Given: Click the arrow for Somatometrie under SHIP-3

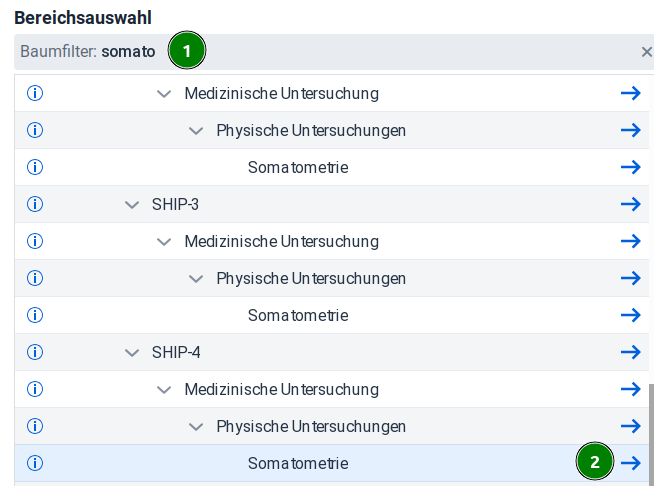Looking at the screenshot, I should [x=630, y=315].
